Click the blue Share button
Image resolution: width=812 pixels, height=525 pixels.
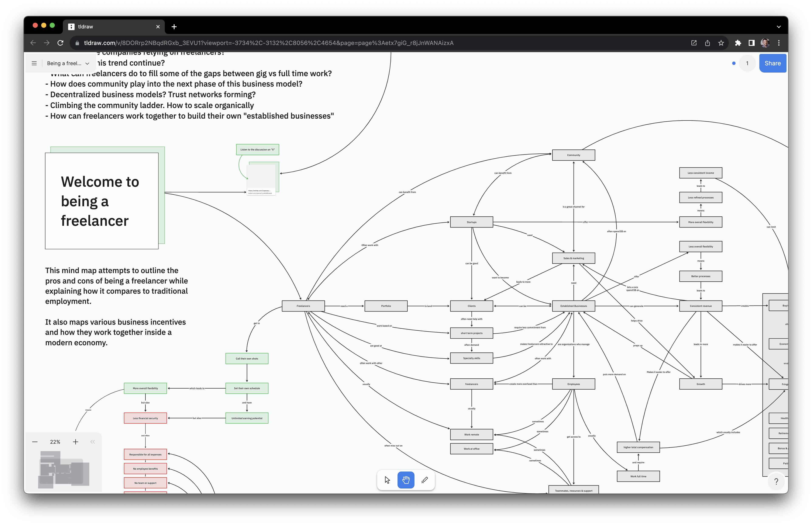tap(773, 63)
